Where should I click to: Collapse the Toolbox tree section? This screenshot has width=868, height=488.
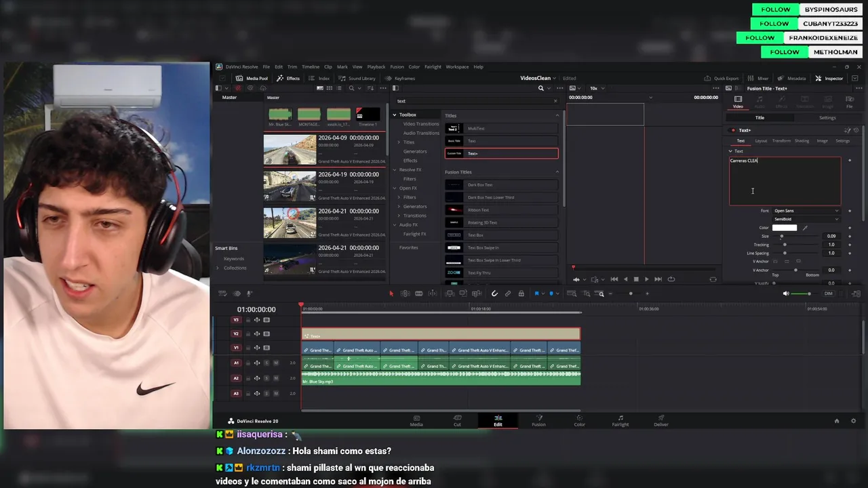click(x=395, y=115)
